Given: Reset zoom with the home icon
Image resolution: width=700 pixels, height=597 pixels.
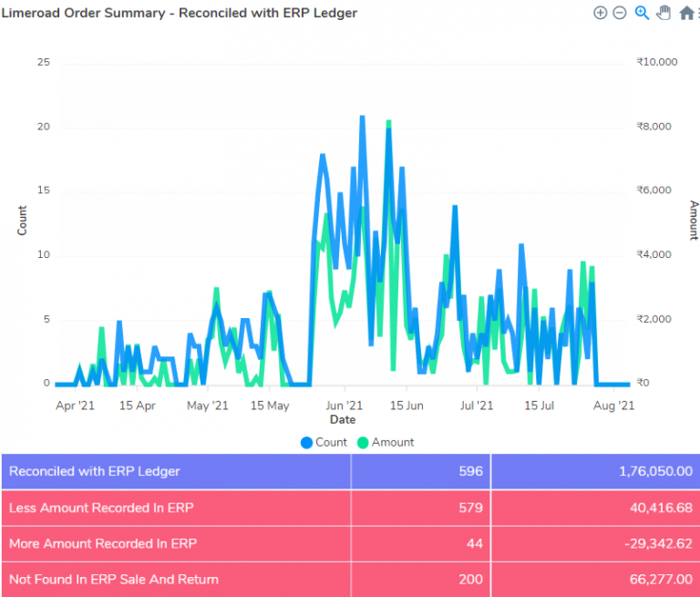Looking at the screenshot, I should (x=686, y=13).
